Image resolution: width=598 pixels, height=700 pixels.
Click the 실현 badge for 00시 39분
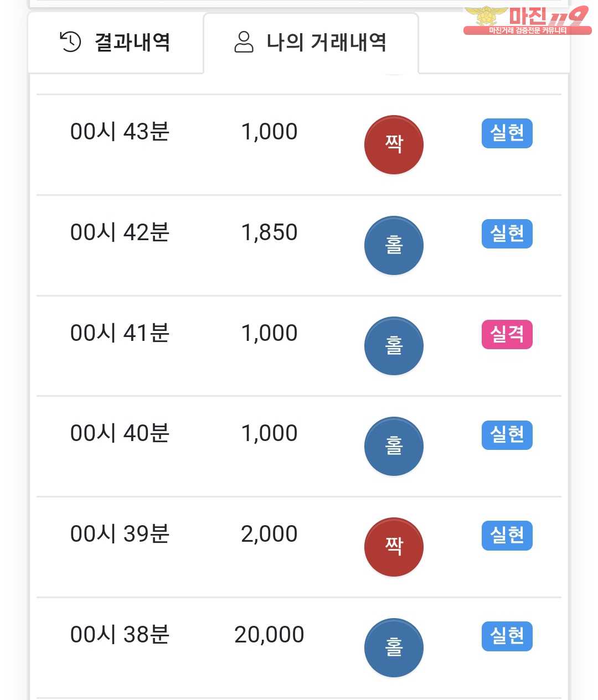[507, 536]
